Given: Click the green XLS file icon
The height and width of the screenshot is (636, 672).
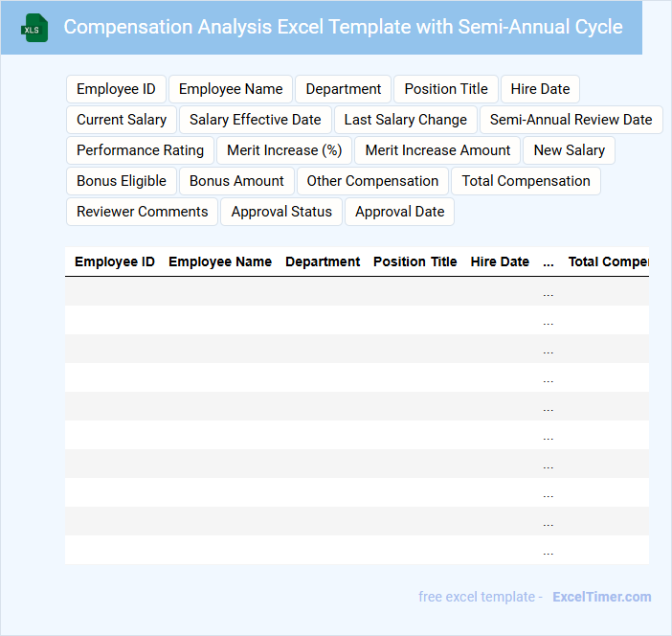Looking at the screenshot, I should tap(35, 28).
